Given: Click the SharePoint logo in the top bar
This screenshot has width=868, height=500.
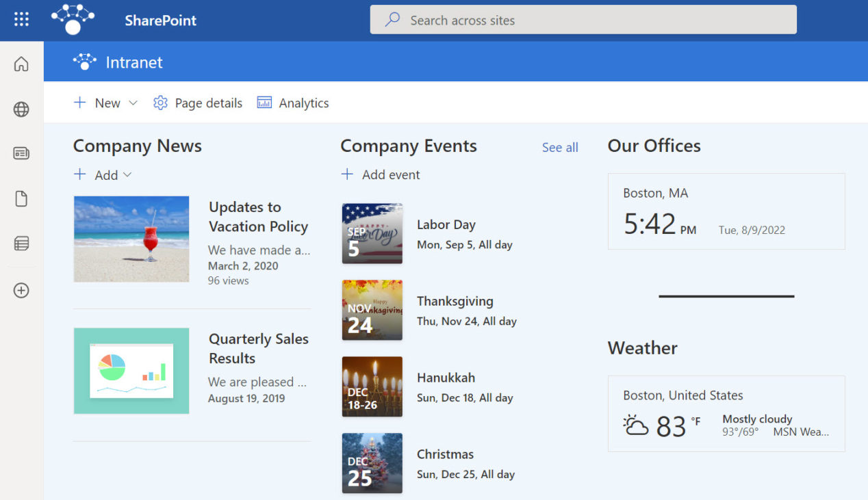Looking at the screenshot, I should click(x=73, y=19).
